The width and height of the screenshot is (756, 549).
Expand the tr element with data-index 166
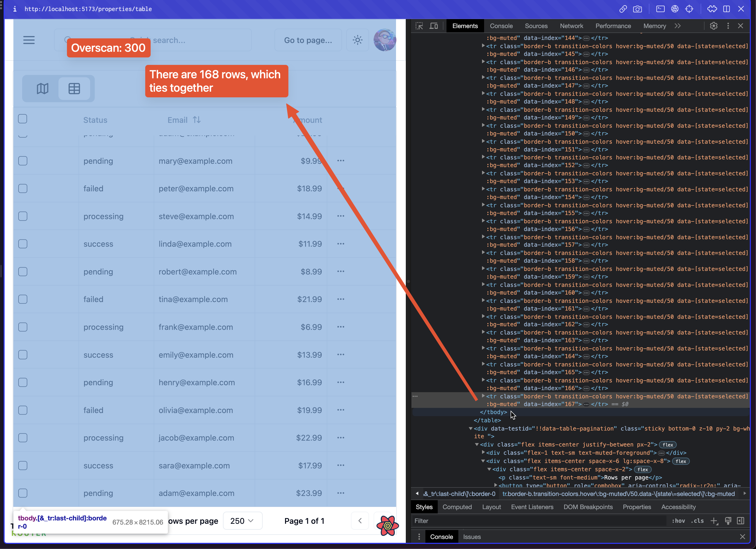pyautogui.click(x=483, y=380)
